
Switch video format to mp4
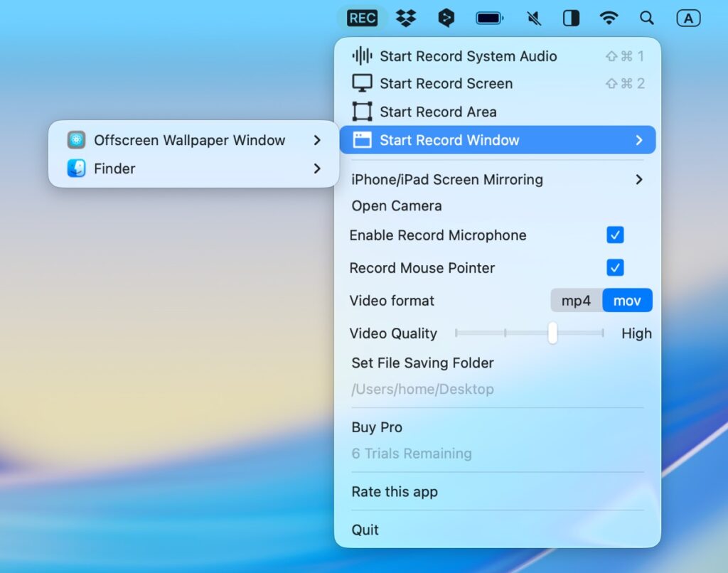[576, 301]
